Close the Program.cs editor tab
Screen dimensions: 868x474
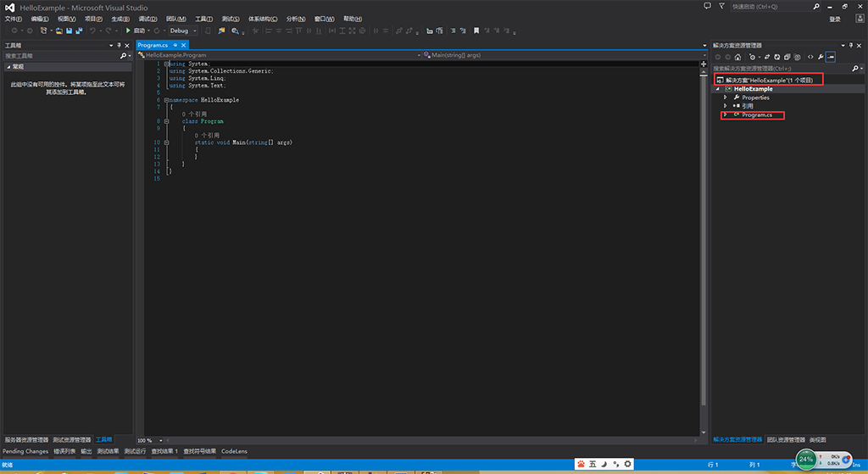tap(183, 46)
